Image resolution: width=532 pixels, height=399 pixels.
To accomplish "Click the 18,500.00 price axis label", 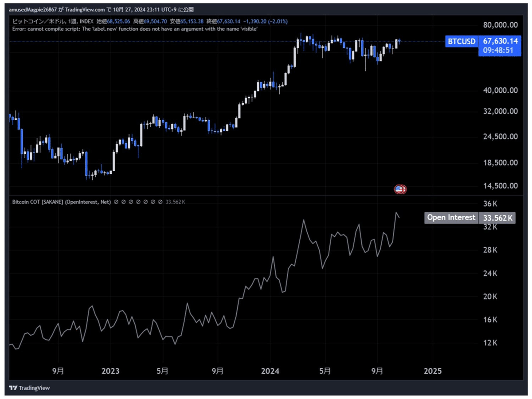I will (x=500, y=163).
